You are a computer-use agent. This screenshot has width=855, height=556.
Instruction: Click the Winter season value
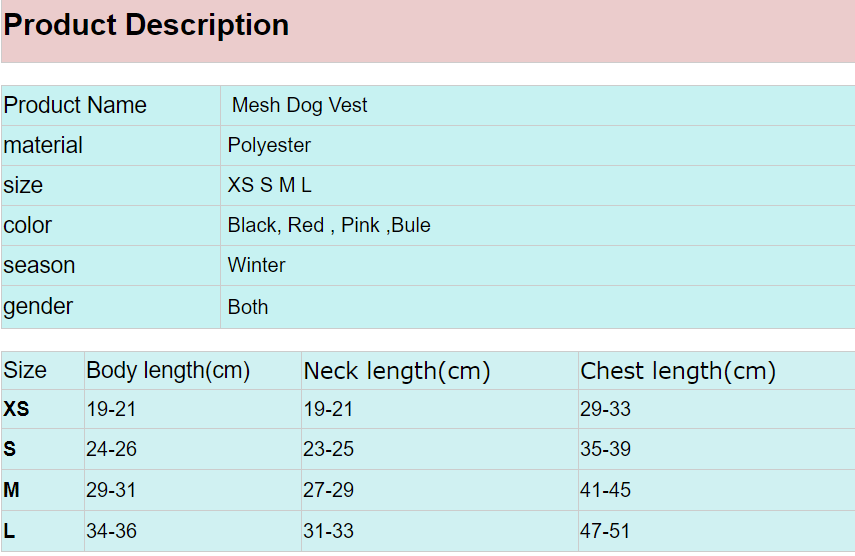[x=256, y=265]
